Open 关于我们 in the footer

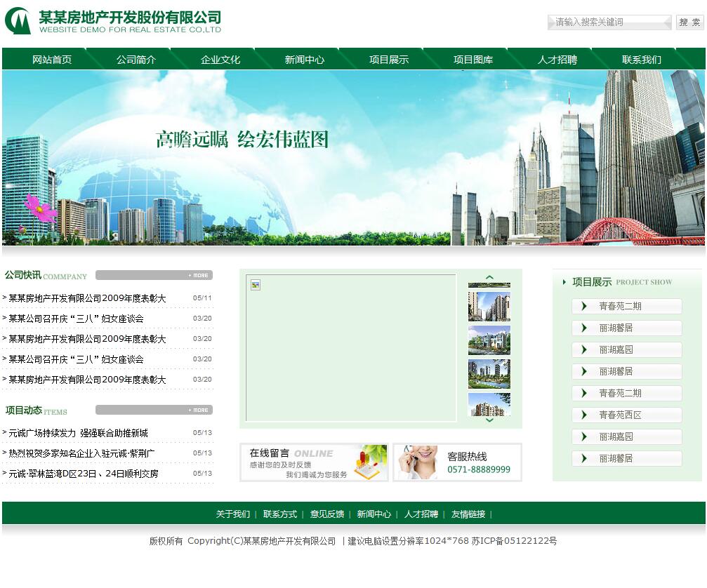tap(232, 514)
